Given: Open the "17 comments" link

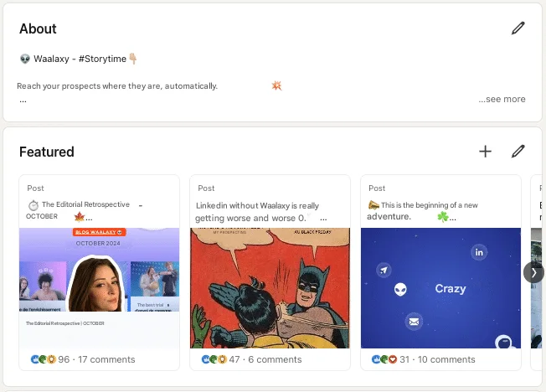Looking at the screenshot, I should tap(106, 359).
